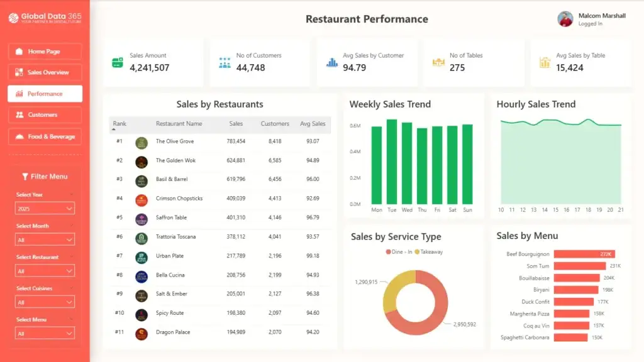644x362 pixels.
Task: Click the No of Tables icon
Action: 438,62
